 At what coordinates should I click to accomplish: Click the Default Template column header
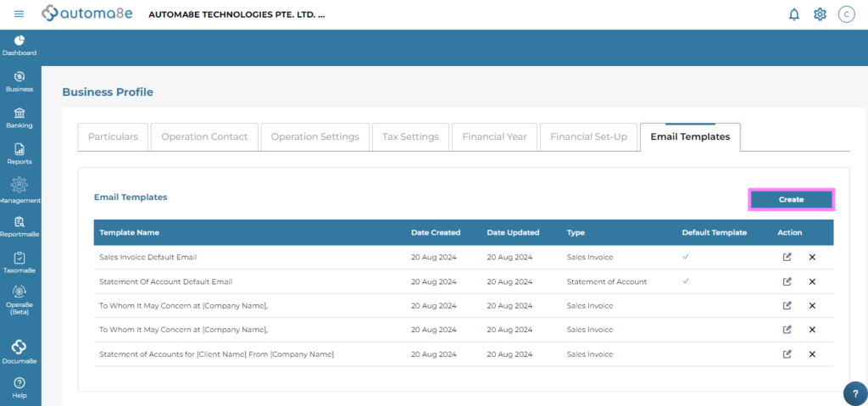click(714, 232)
